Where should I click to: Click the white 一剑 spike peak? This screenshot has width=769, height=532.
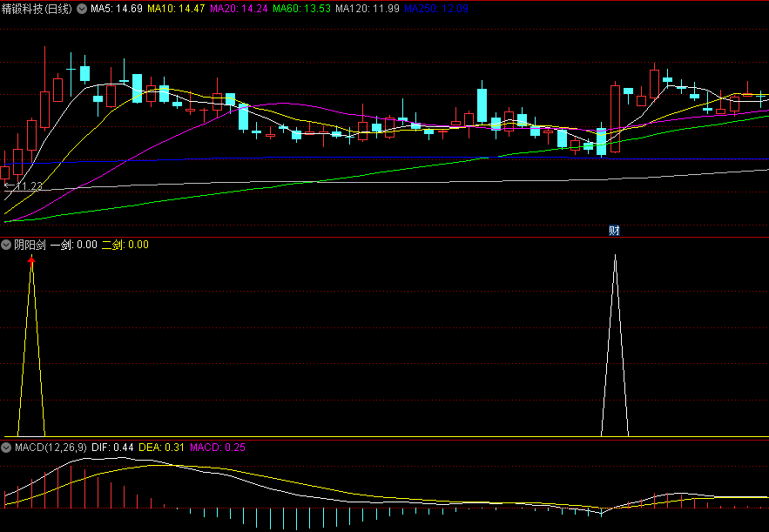(x=615, y=256)
